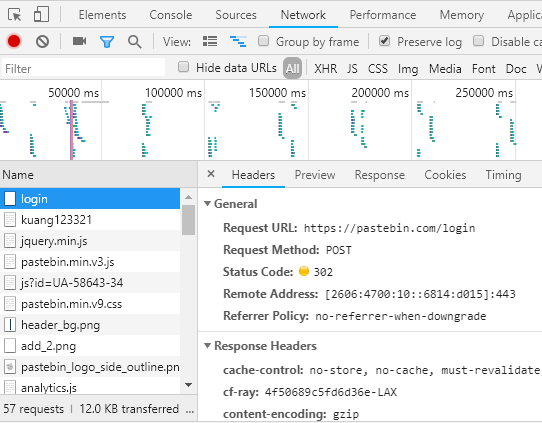The width and height of the screenshot is (542, 423).
Task: Uncheck the Preserve log checkbox
Action: 384,41
